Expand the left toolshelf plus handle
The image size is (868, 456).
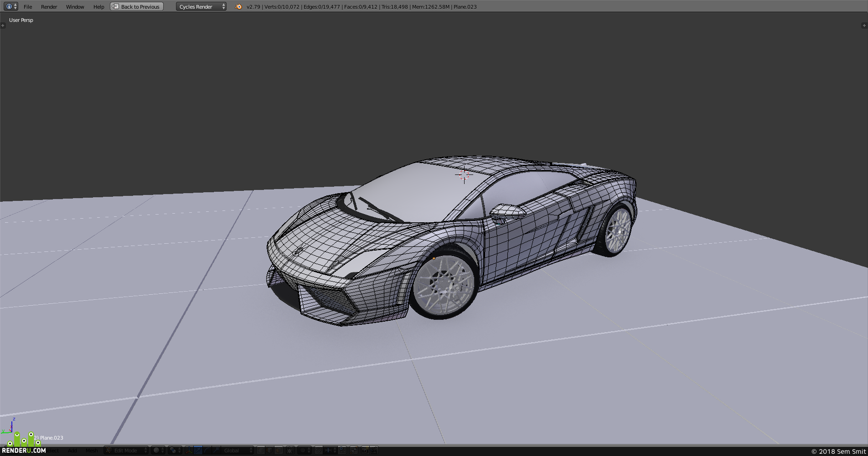click(x=3, y=26)
